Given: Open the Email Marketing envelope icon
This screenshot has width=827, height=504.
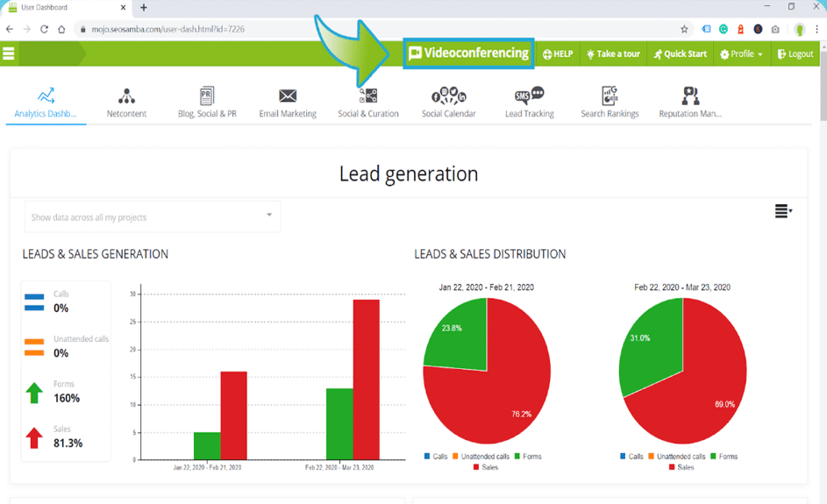Looking at the screenshot, I should point(288,96).
